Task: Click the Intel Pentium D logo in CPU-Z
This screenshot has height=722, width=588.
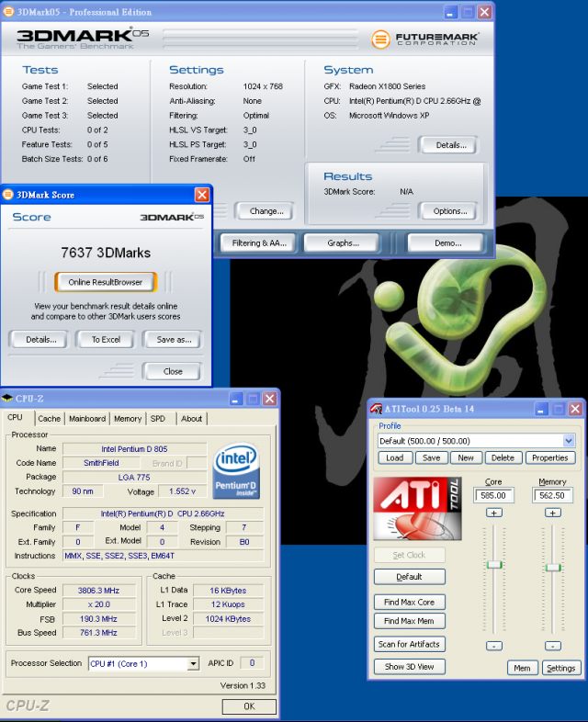Action: coord(237,471)
